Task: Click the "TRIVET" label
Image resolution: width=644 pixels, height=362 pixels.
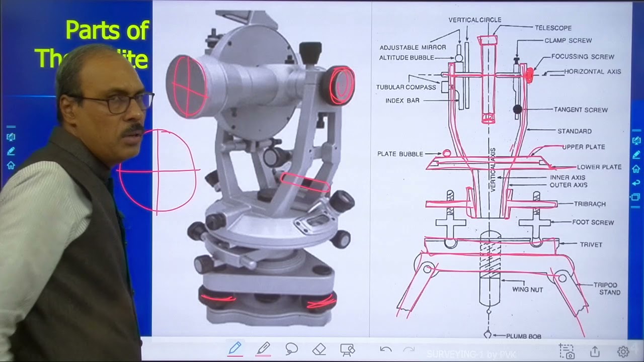Action: tap(591, 245)
